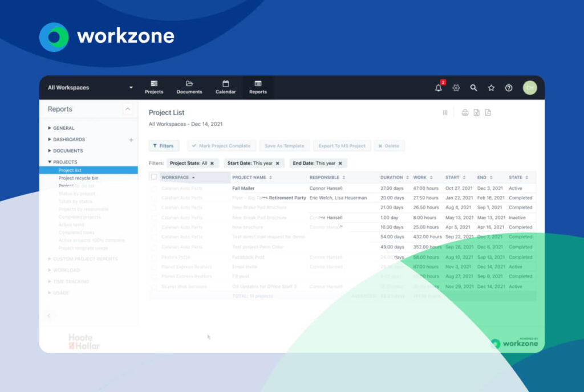Open Workzone settings via gear icon
The width and height of the screenshot is (584, 392).
(456, 88)
